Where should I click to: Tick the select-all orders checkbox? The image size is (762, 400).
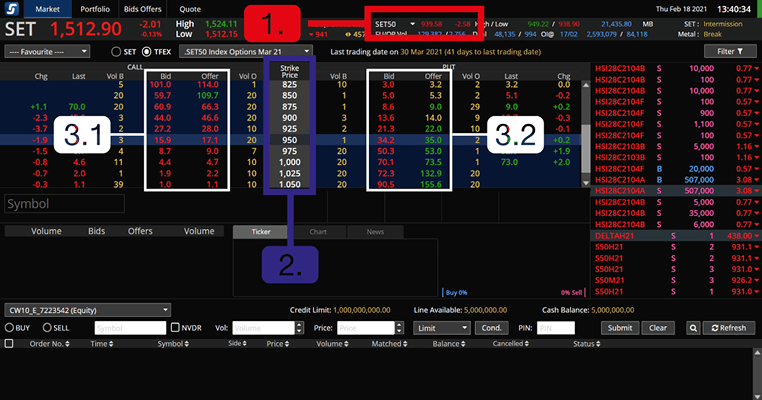point(9,343)
